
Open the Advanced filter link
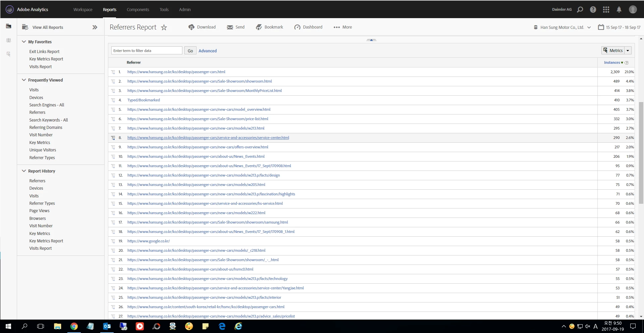pyautogui.click(x=208, y=51)
